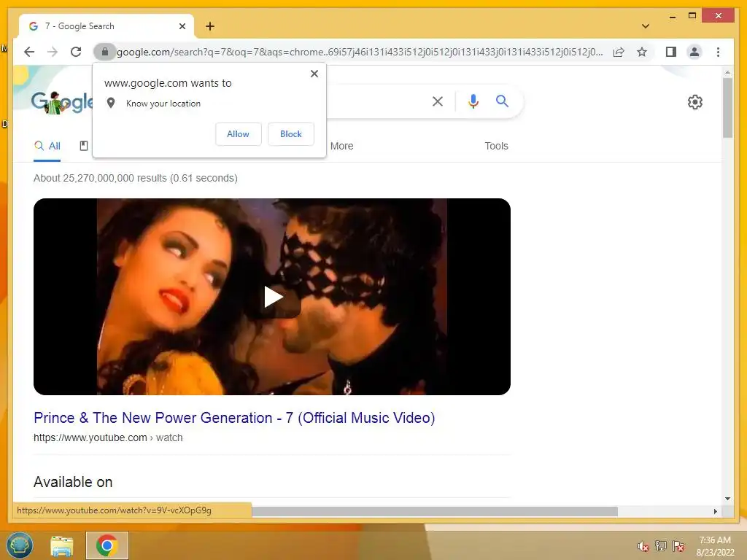Open Google quick settings gear
Image resolution: width=747 pixels, height=560 pixels.
pyautogui.click(x=694, y=102)
